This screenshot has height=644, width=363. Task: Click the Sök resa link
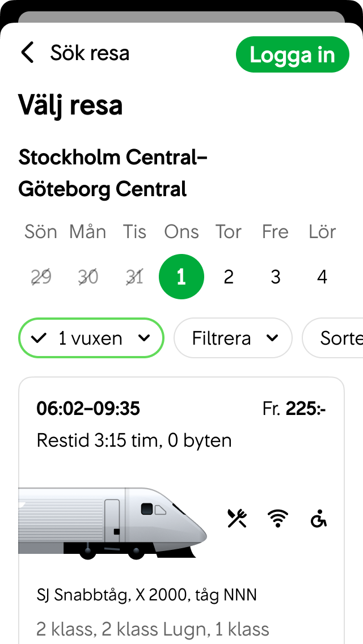click(91, 52)
